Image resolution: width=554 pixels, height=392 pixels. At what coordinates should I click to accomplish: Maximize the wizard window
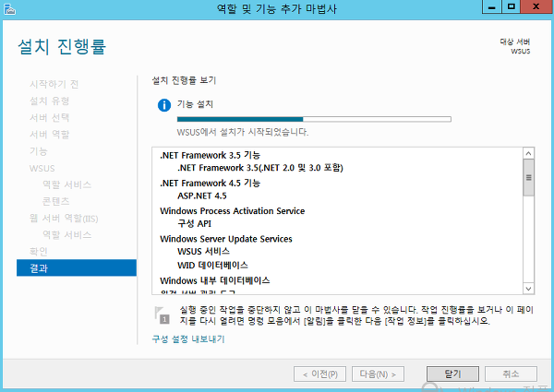(511, 7)
